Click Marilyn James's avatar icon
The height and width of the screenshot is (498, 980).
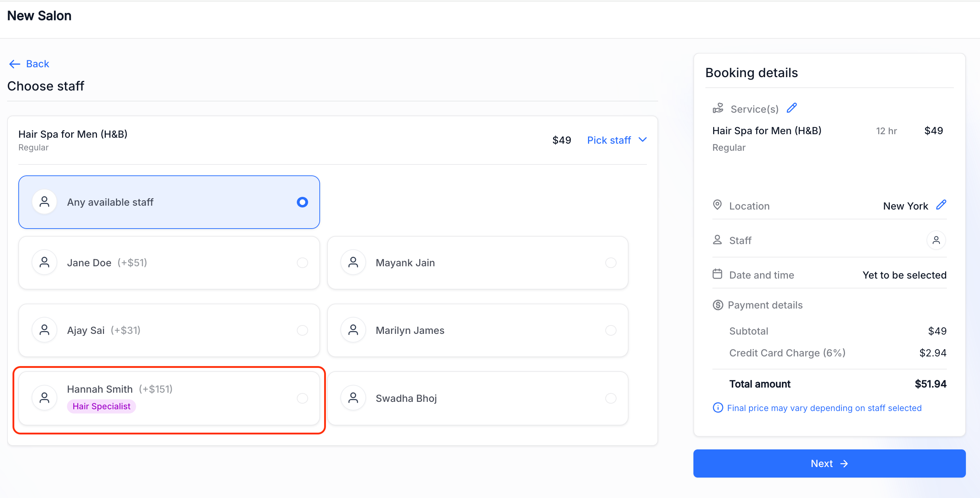353,330
